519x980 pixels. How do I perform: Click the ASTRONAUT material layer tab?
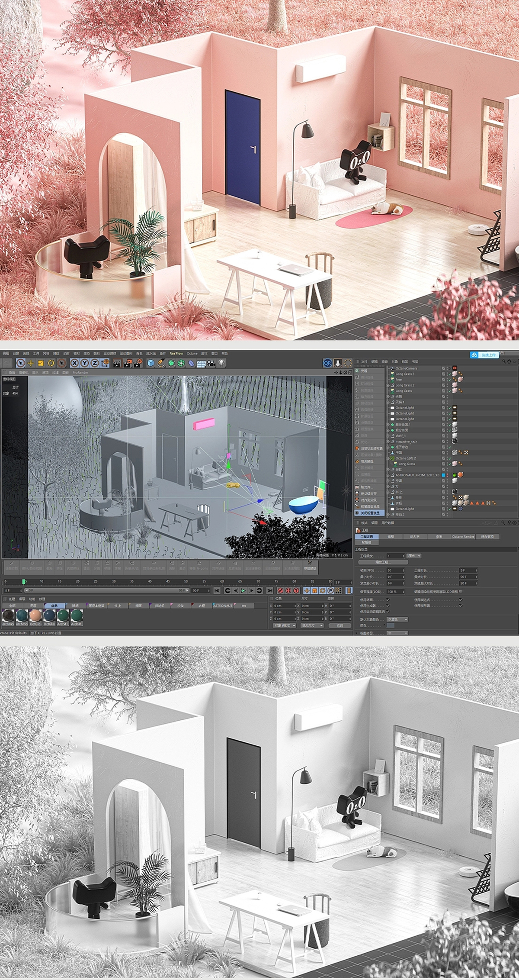click(223, 606)
